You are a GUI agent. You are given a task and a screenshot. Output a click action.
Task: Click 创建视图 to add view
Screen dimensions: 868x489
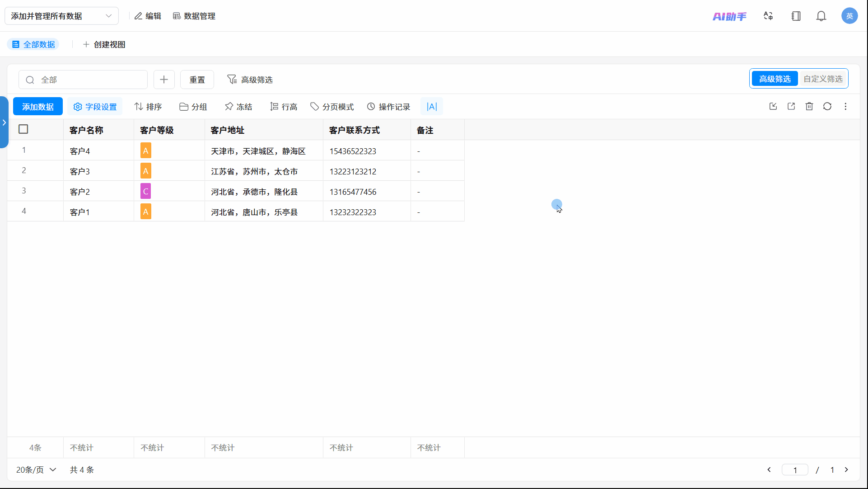104,44
